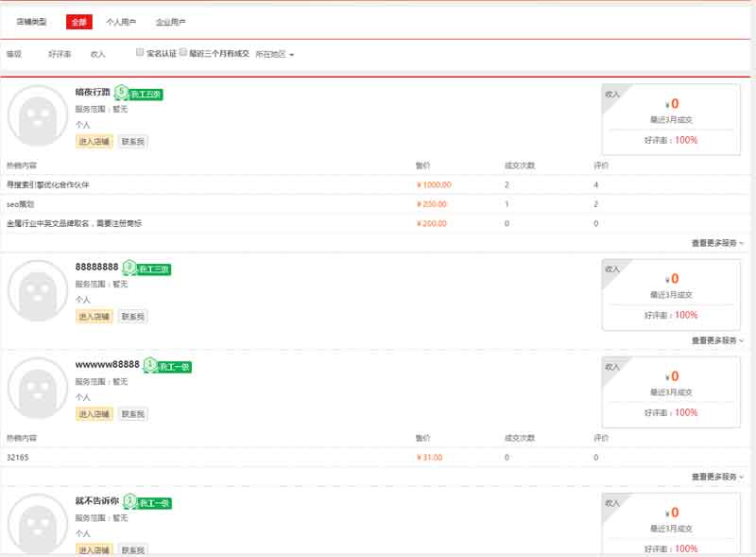Tick the 最近三个月有成交 checkbox
The image size is (756, 557).
(183, 53)
